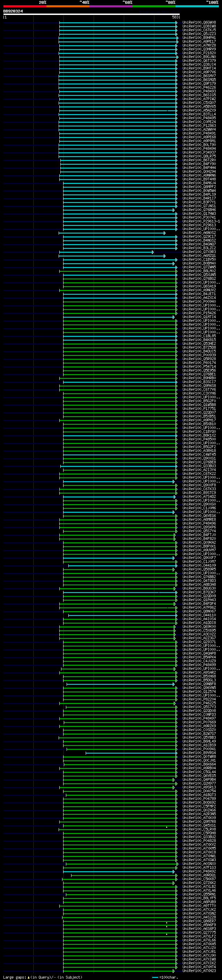Select hit label UniRef100_P15426
The height and width of the screenshot is (980, 222).
coord(199,313)
